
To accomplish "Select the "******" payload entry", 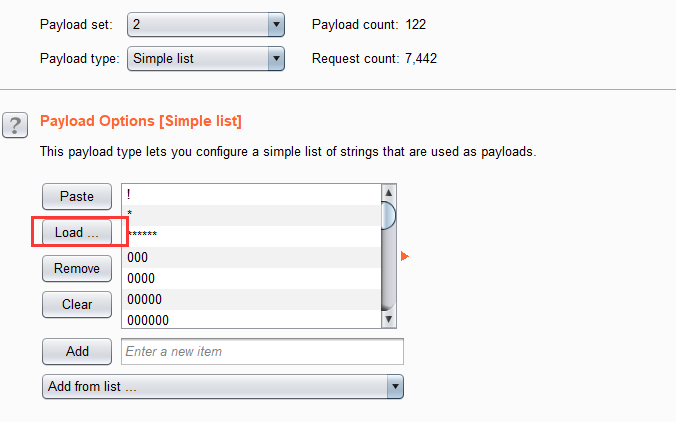I will (x=251, y=236).
